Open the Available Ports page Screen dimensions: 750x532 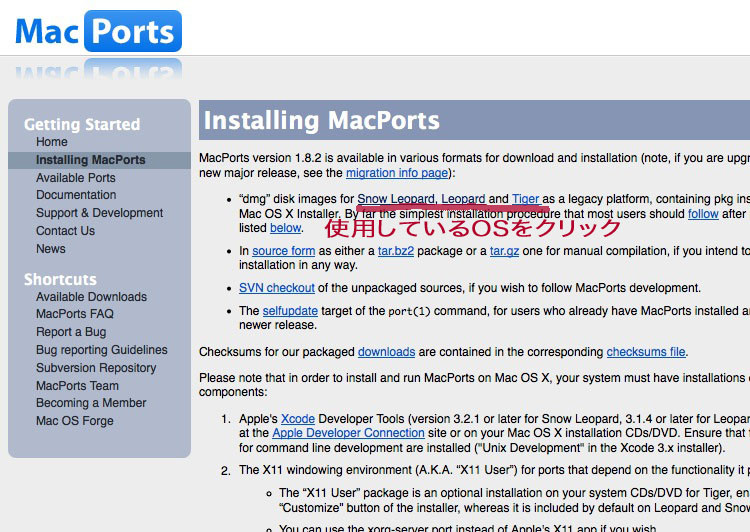click(76, 177)
